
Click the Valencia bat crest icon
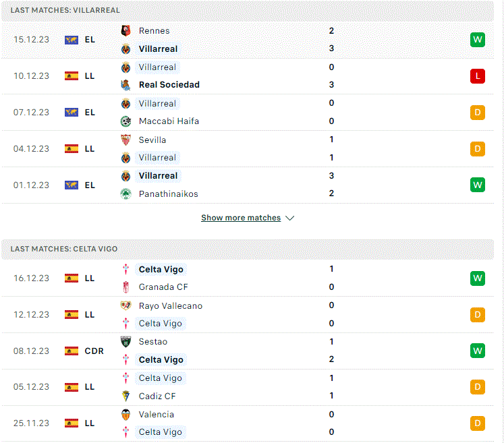click(x=125, y=415)
